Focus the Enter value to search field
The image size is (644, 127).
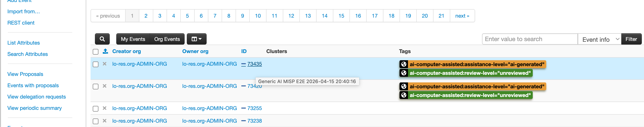(x=529, y=39)
